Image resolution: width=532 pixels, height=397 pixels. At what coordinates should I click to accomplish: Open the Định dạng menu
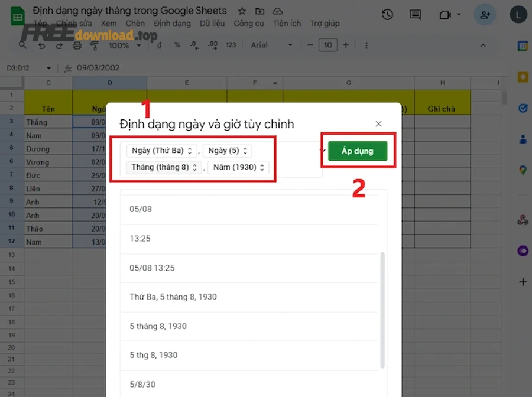pyautogui.click(x=173, y=24)
